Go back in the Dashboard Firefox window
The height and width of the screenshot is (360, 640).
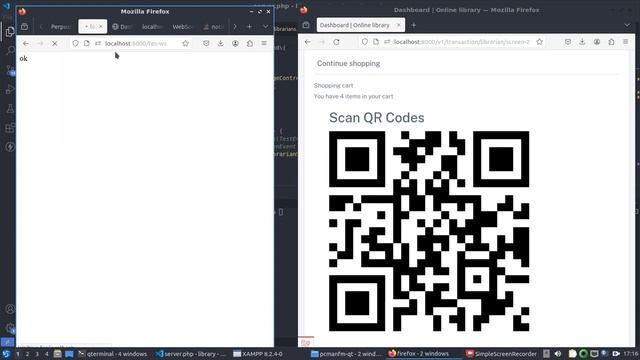[x=308, y=42]
